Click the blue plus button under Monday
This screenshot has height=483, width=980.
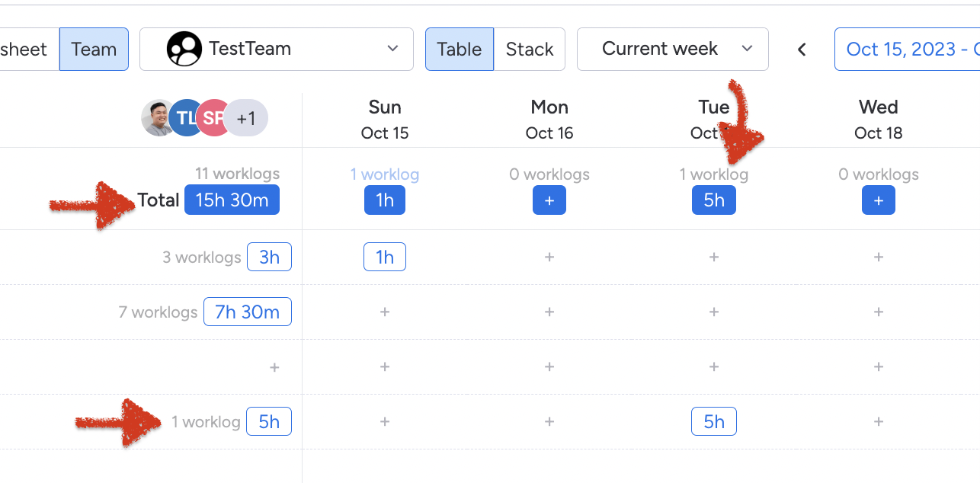(549, 200)
